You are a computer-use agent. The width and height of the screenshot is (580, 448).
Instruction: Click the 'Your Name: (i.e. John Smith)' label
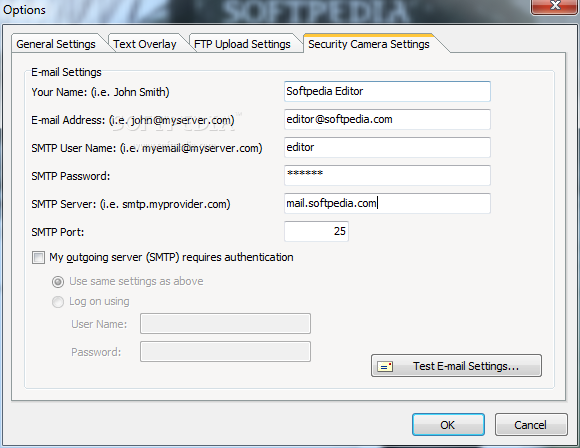coord(100,92)
